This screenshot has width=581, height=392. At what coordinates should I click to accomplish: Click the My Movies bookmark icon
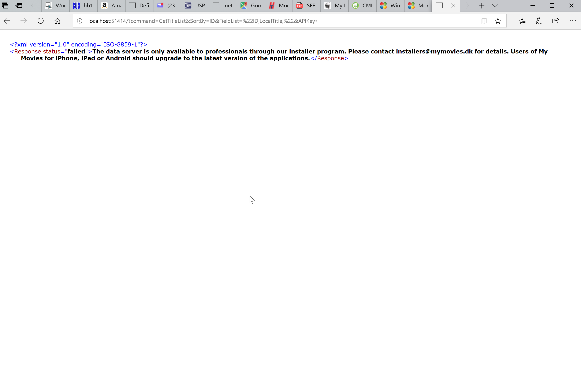(329, 5)
